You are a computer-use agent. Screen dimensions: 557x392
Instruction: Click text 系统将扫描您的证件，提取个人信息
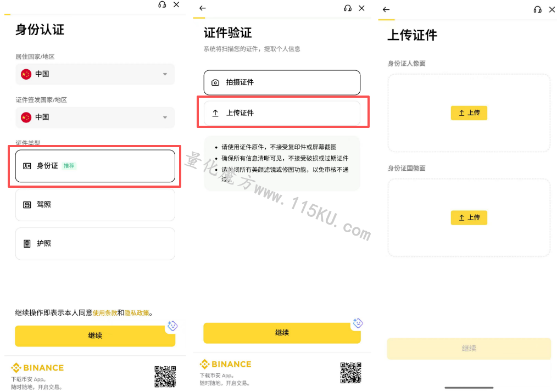pyautogui.click(x=252, y=49)
